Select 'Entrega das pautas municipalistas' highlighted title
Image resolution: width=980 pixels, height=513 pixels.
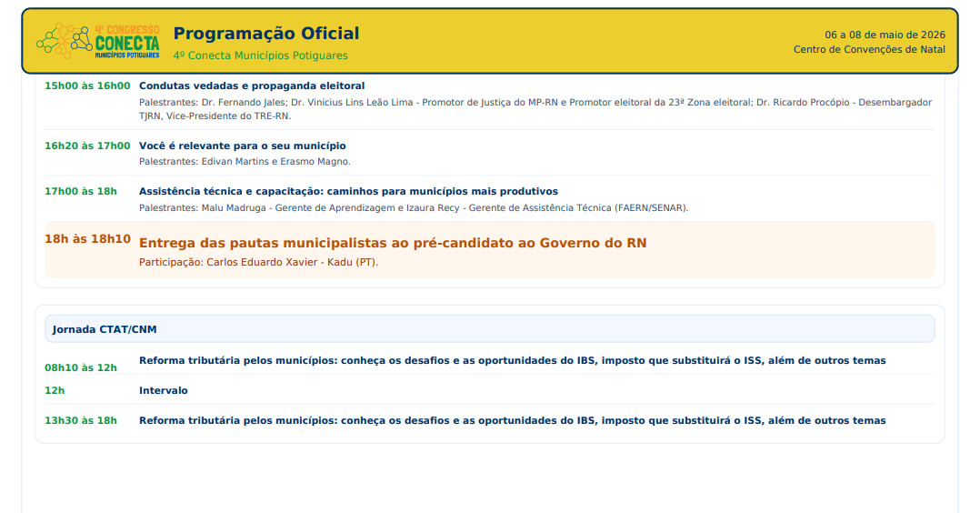(393, 243)
